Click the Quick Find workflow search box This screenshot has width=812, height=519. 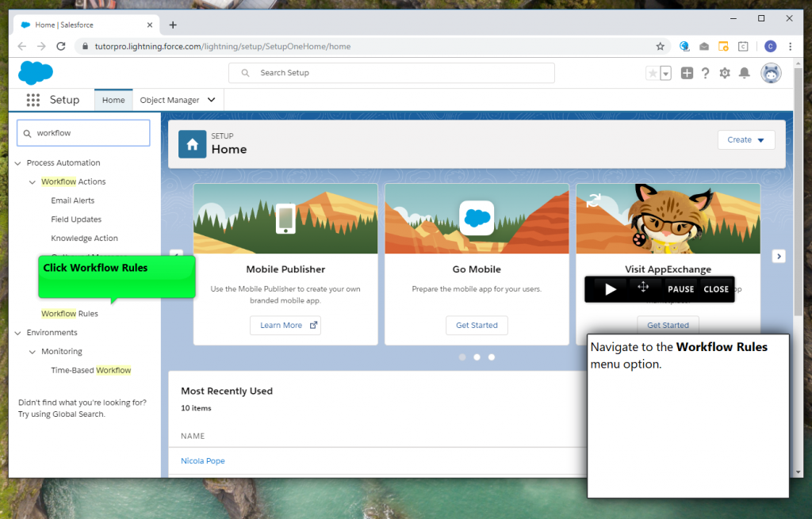point(83,133)
